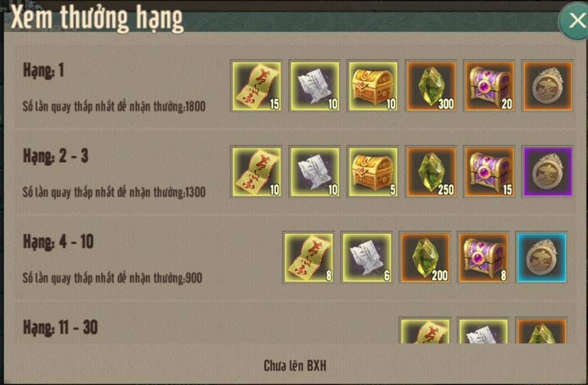Viewport: 588px width, 385px height.
Task: Open the purple chest reward showing 20
Action: point(489,86)
